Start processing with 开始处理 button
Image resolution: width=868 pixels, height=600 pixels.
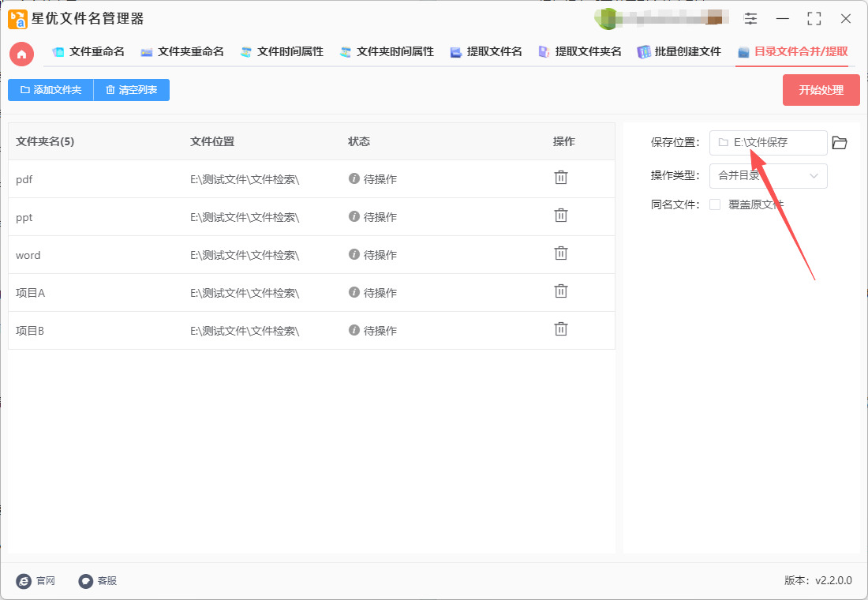pos(821,90)
